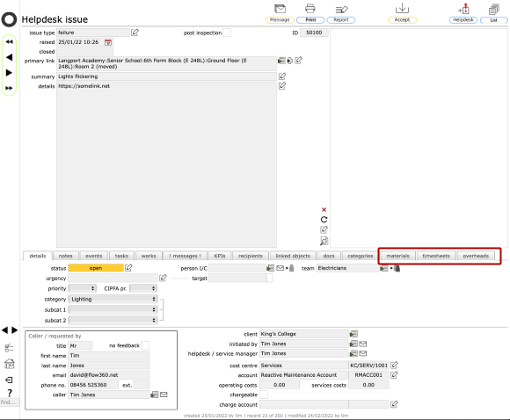Click the Helpdesk icon in toolbar

[x=463, y=9]
